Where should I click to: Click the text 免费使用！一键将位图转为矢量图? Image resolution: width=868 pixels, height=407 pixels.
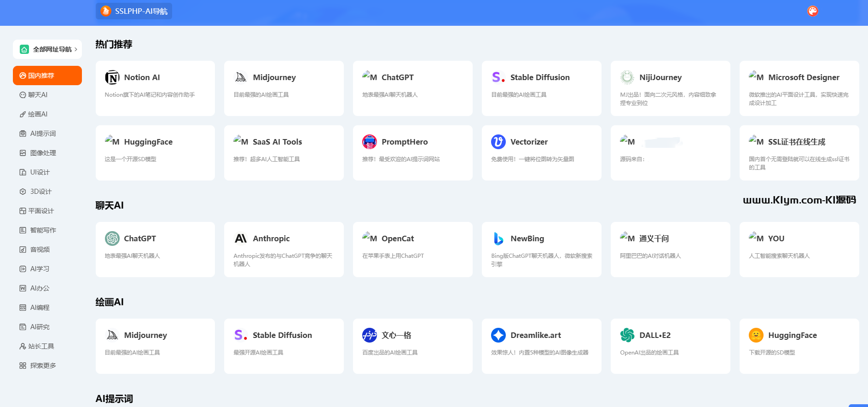[x=532, y=159]
